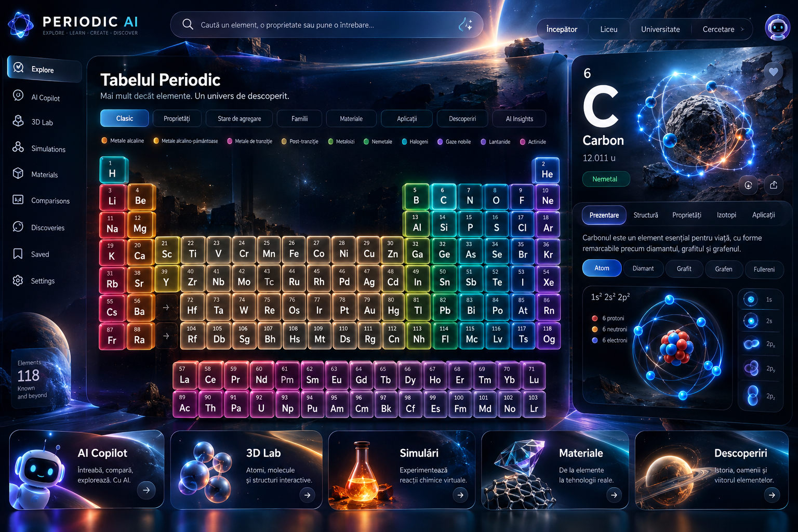
Task: Open the Structură tab for Carbon
Action: pyautogui.click(x=646, y=215)
